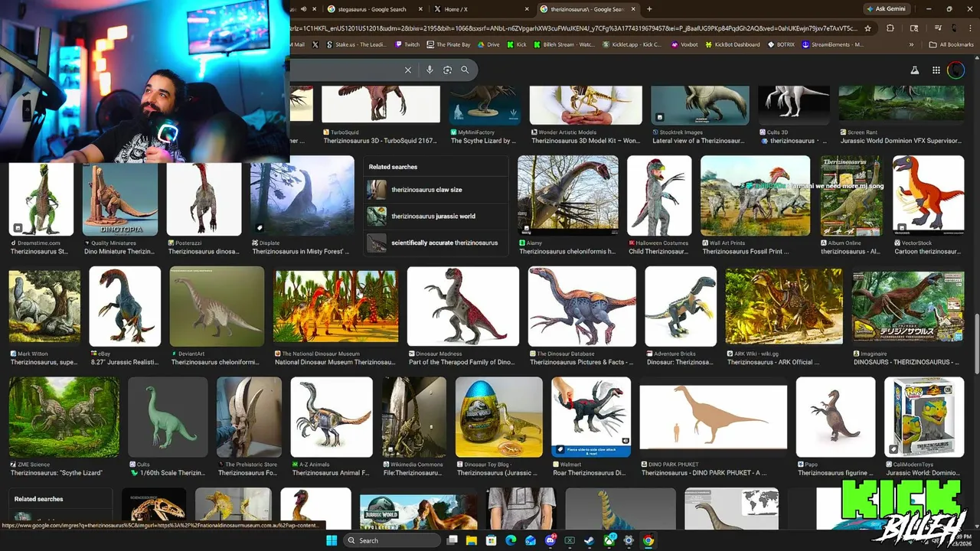Open the Twitch bookmark
The image size is (980, 551).
click(x=407, y=44)
